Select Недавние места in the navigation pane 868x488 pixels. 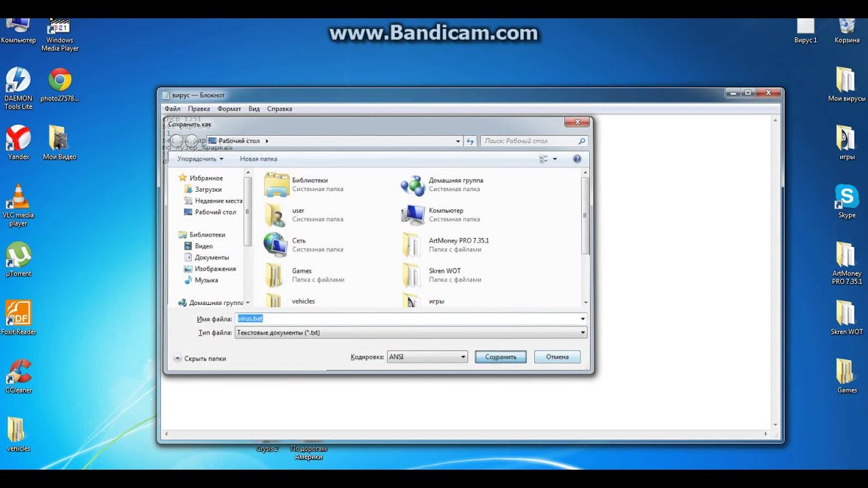pos(213,201)
